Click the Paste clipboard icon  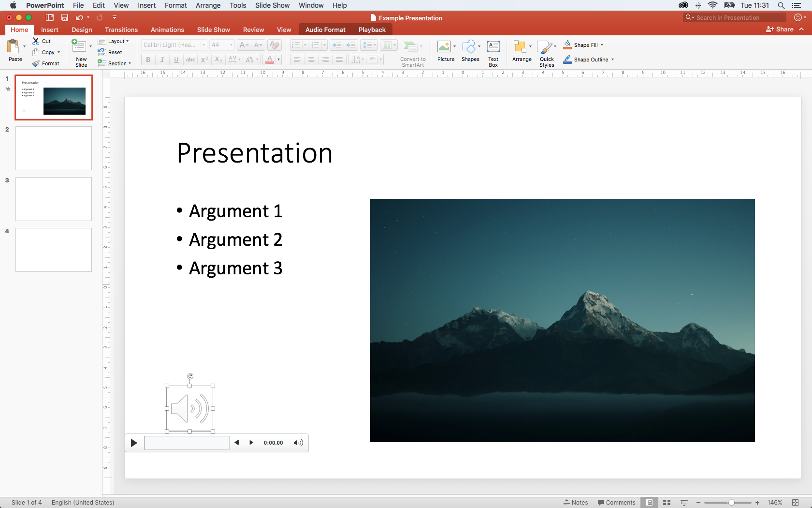click(13, 46)
